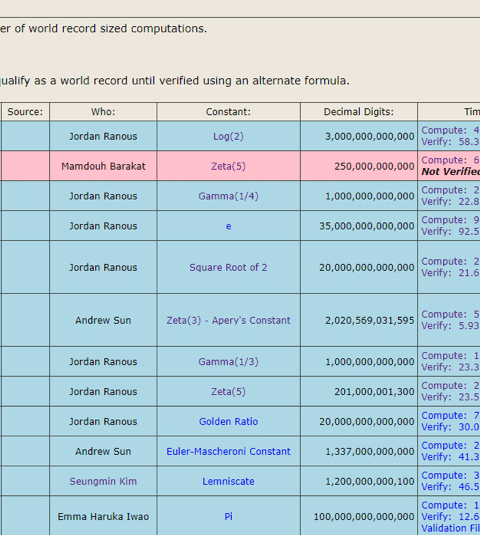This screenshot has height=535, width=480.
Task: Open the Log(2) constant link
Action: coord(228,136)
